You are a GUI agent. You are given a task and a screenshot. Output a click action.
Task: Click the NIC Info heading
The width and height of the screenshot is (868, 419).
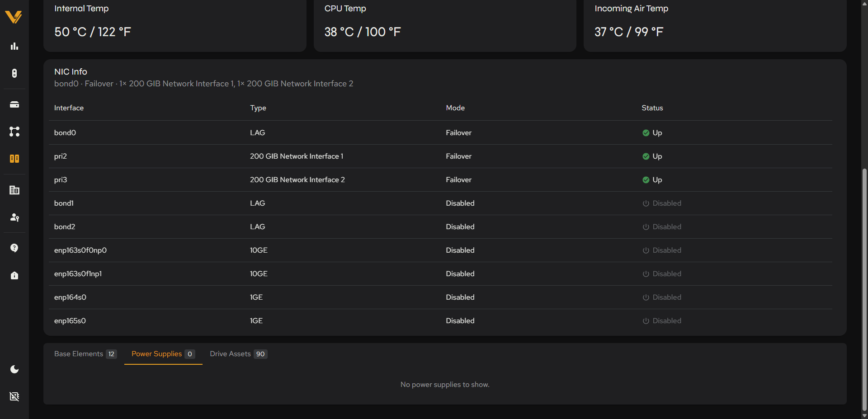(71, 71)
